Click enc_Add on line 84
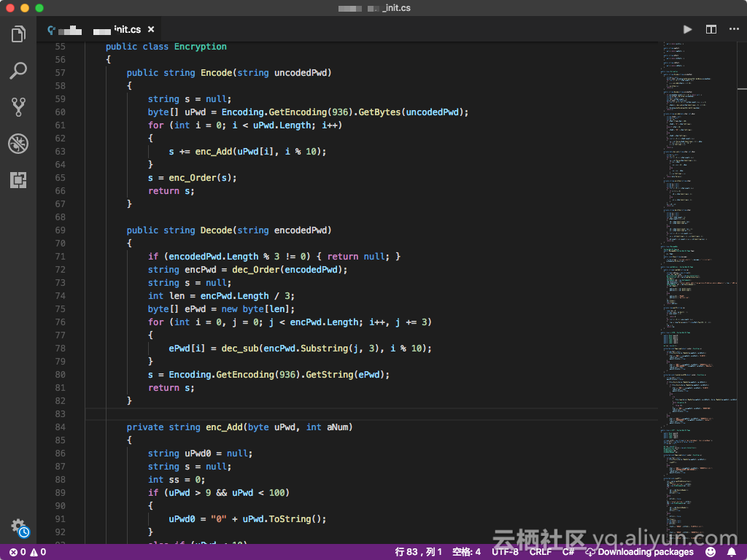Viewport: 747px width, 560px height. [x=225, y=427]
